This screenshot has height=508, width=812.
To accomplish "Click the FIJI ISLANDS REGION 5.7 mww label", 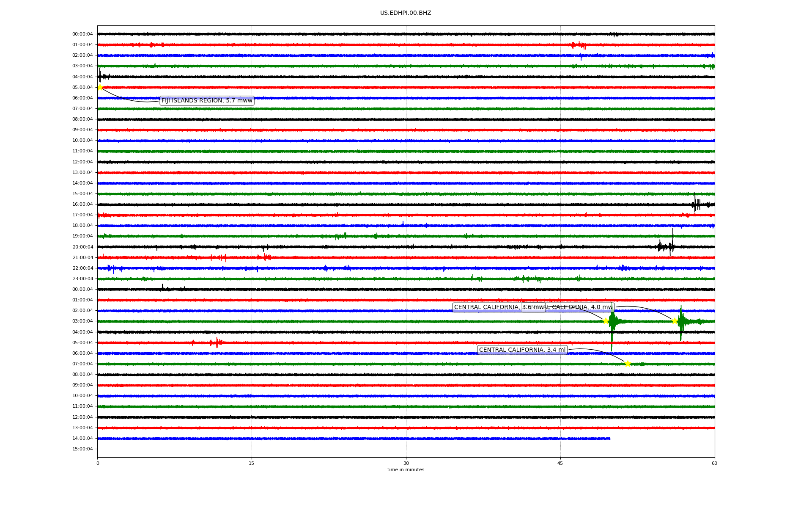I will [x=207, y=101].
